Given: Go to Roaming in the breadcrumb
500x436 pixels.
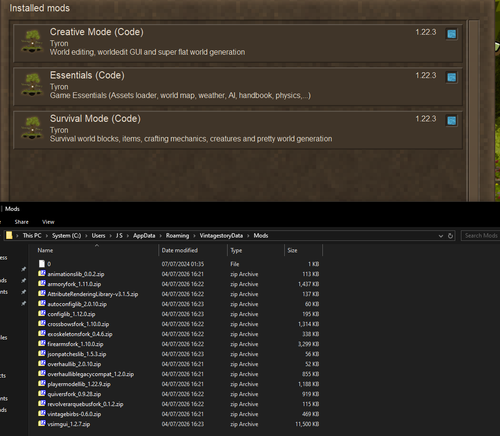Looking at the screenshot, I should tap(177, 236).
